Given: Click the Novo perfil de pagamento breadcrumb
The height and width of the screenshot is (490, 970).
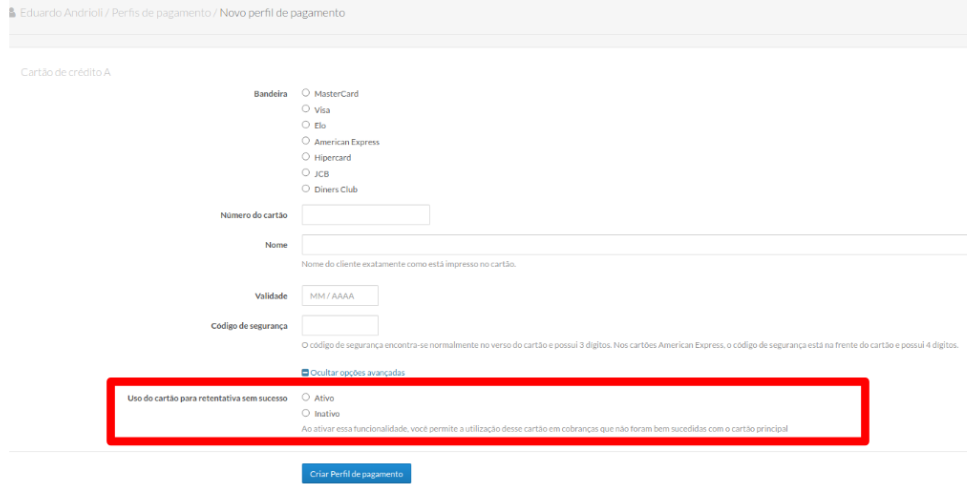Looking at the screenshot, I should coord(282,13).
